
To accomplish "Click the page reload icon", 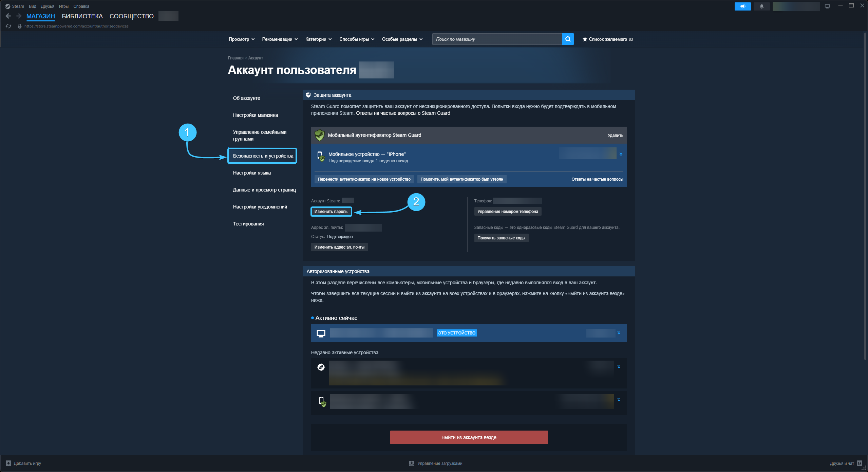I will pos(8,26).
